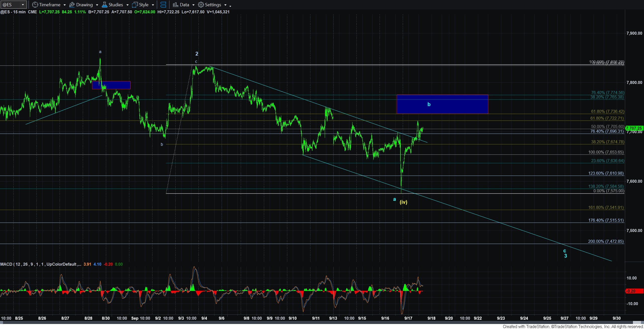Viewport: 644px width, 329px height.
Task: Click the blue stacked-panels layout icon
Action: 163,5
